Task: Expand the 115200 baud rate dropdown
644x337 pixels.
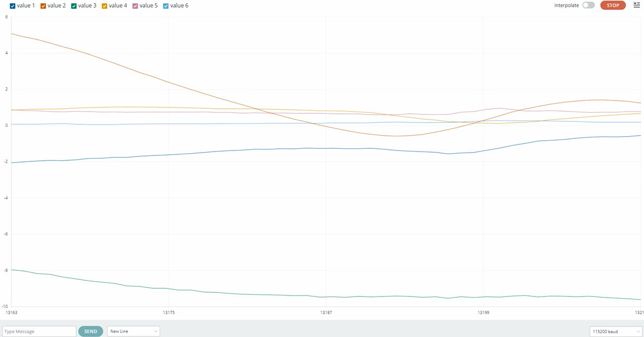Action: coord(616,332)
